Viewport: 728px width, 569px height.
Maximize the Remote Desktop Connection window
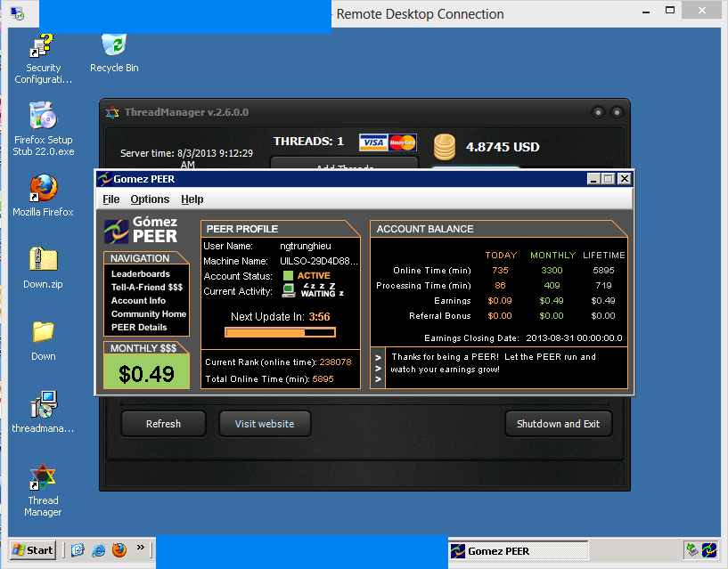coord(669,10)
